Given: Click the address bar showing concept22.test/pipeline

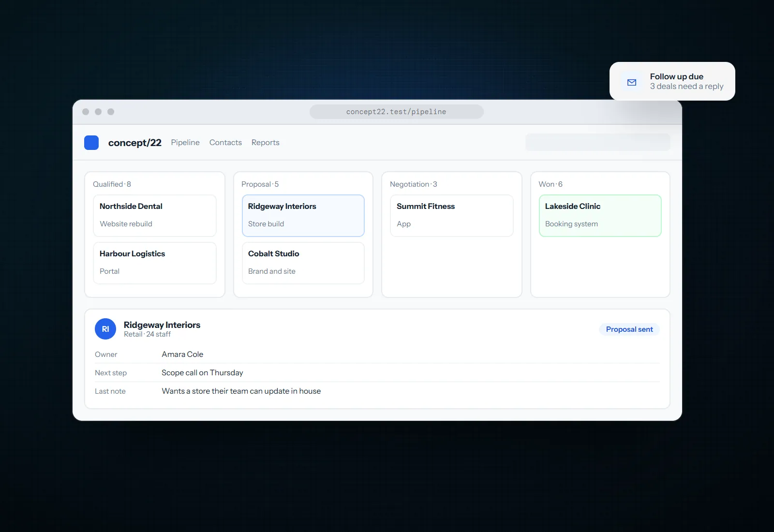Looking at the screenshot, I should [x=397, y=112].
